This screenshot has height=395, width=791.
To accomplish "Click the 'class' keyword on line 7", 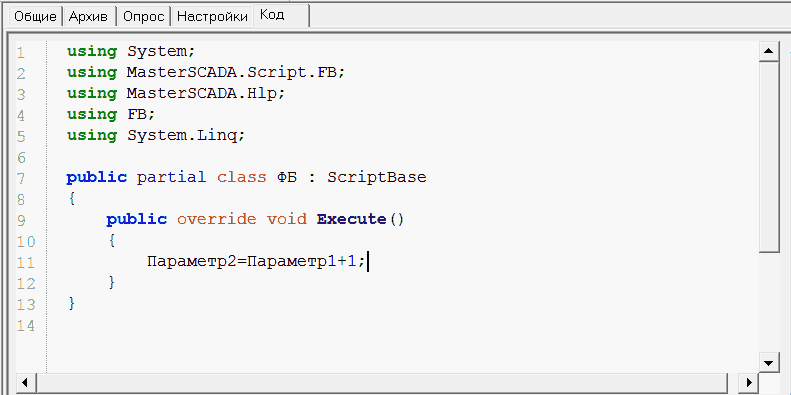I will (242, 178).
